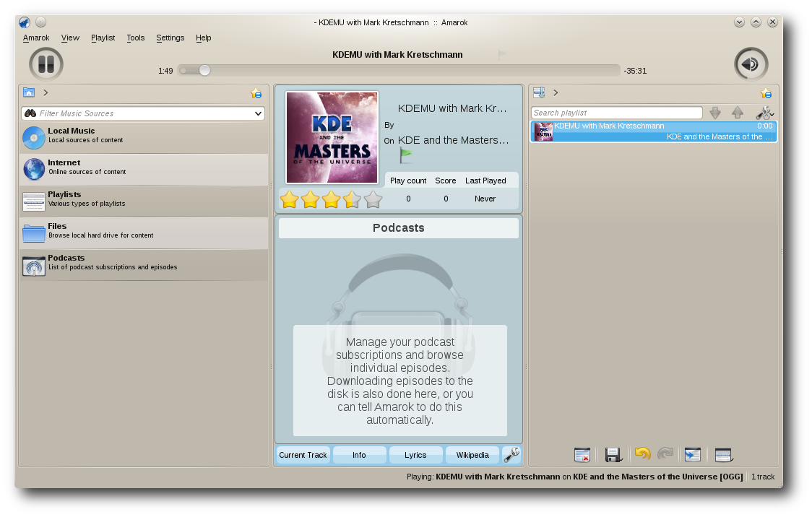This screenshot has height=517, width=812.
Task: Click the volume speaker button
Action: (x=751, y=64)
